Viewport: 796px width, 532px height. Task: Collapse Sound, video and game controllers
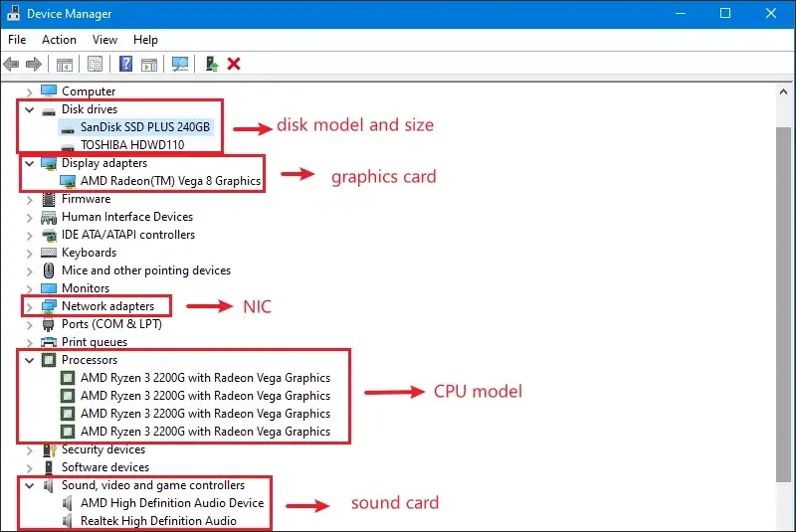[x=30, y=485]
